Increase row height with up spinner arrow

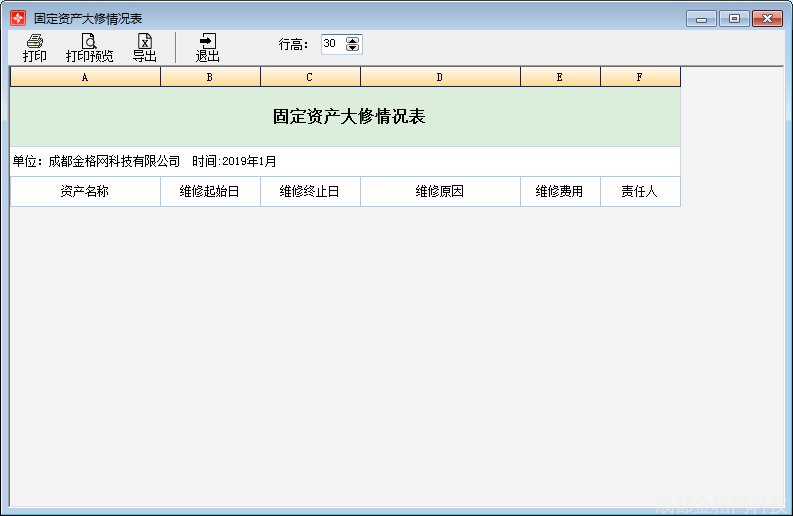[352, 40]
